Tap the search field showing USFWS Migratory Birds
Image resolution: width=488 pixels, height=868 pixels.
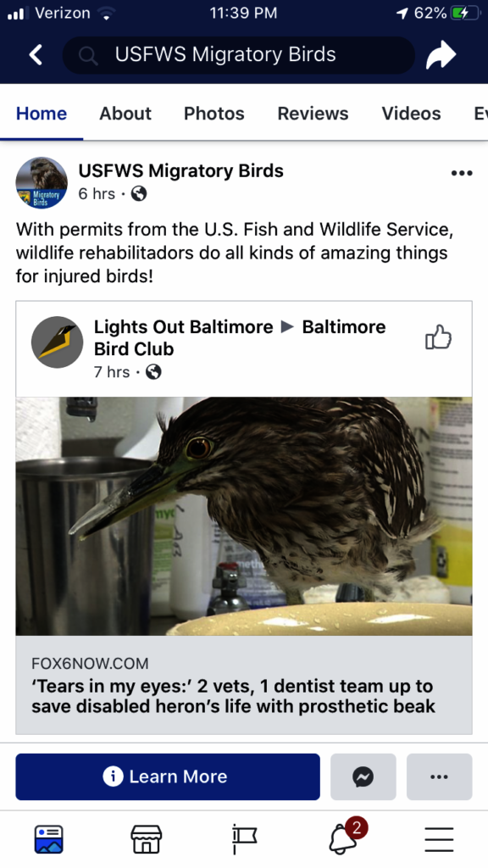point(238,55)
